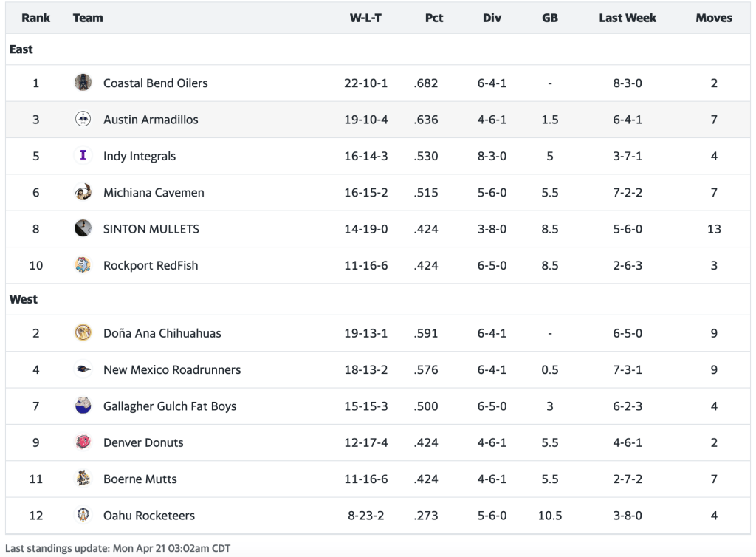Click the Pct column header
The height and width of the screenshot is (557, 756).
(434, 18)
